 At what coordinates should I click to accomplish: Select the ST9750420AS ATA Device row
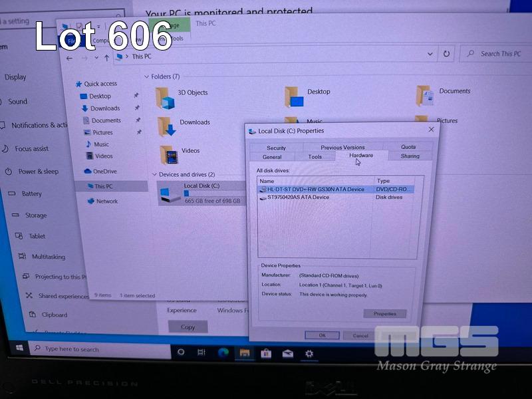point(298,198)
